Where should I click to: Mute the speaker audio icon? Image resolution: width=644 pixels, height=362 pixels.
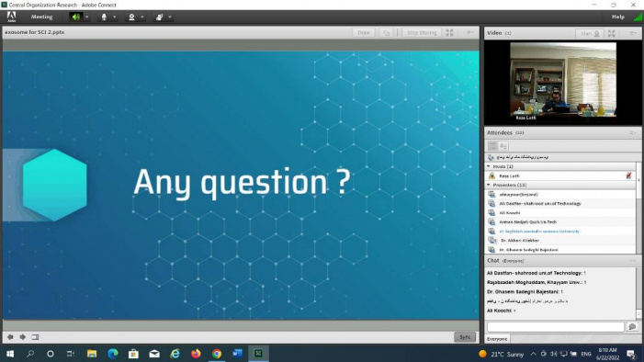75,17
